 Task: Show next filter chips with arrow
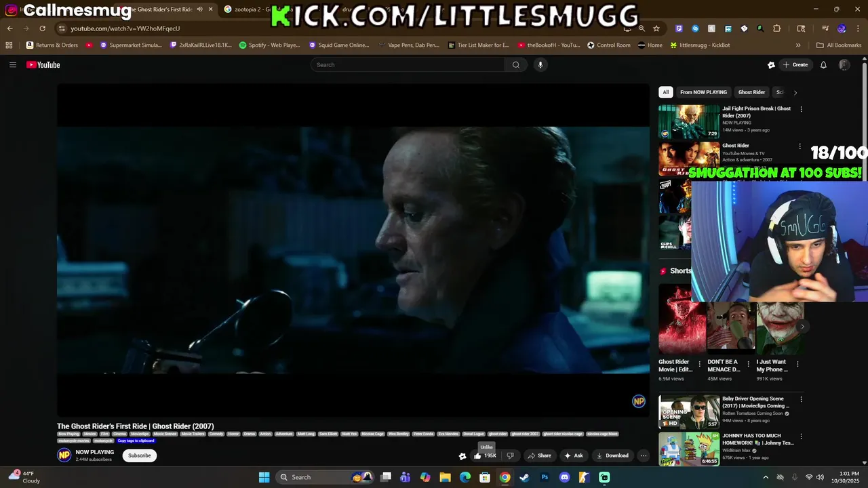(x=795, y=92)
